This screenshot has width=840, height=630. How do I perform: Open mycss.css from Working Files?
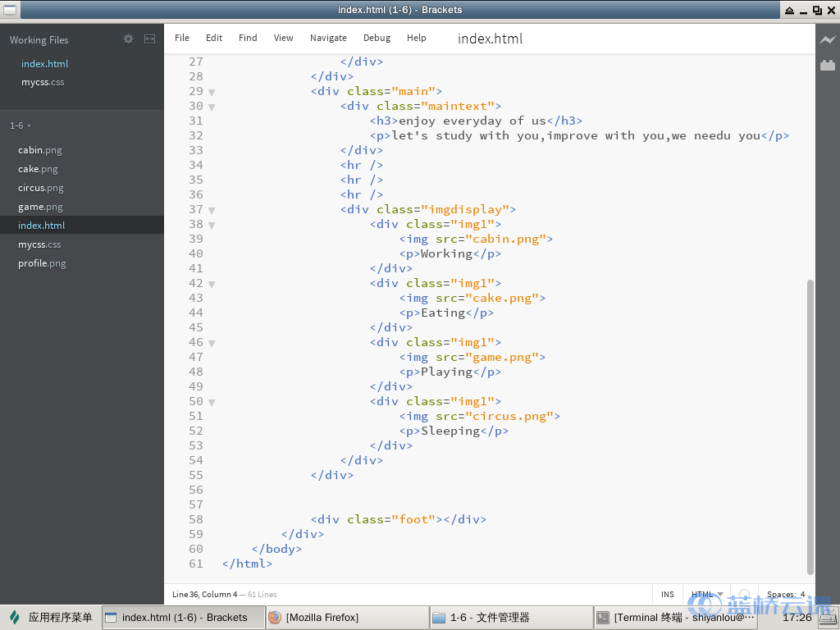click(43, 82)
